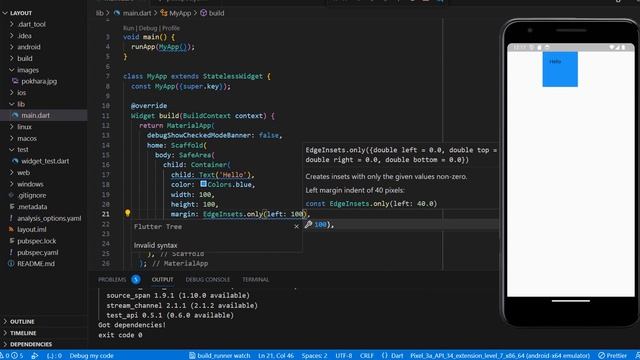Click errors and warnings count in status bar

point(11,356)
